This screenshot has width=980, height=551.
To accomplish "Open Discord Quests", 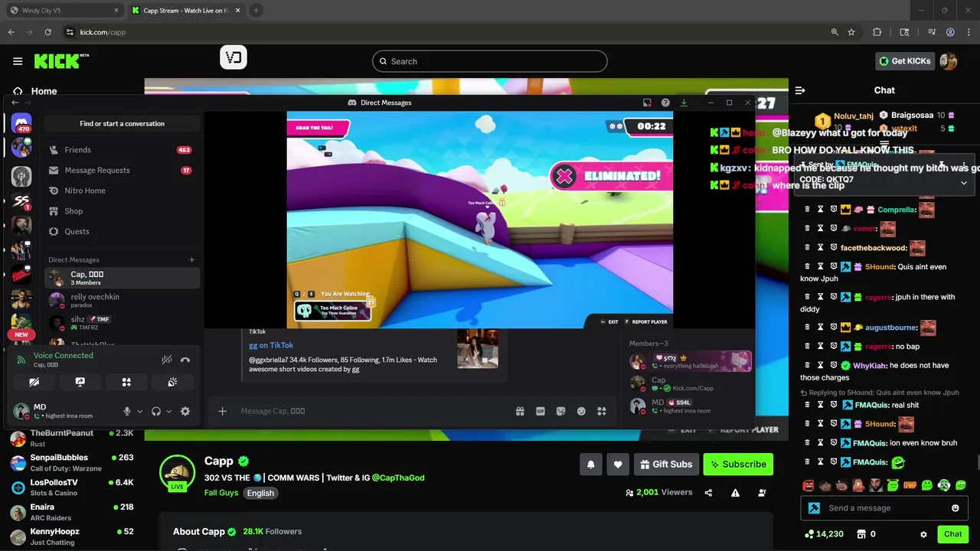I will pyautogui.click(x=122, y=231).
